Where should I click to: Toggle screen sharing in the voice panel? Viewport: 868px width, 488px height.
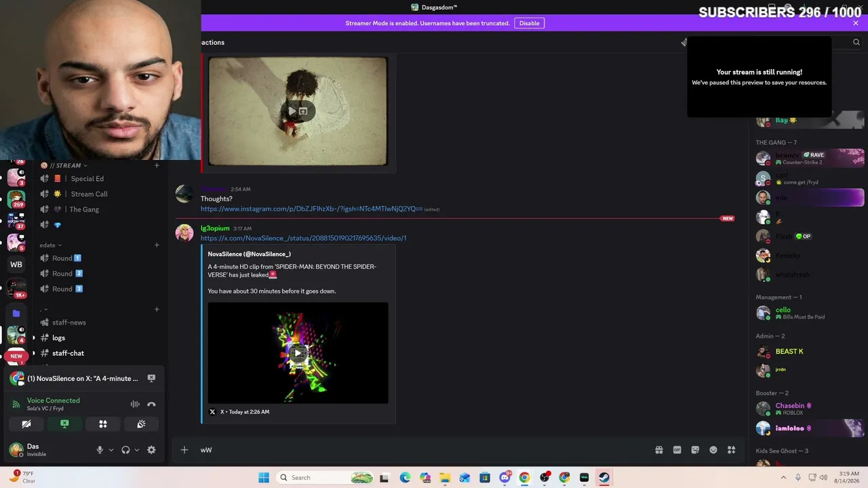pyautogui.click(x=64, y=424)
